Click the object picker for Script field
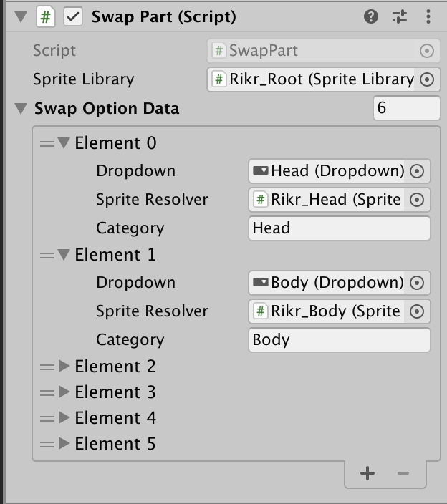 tap(427, 51)
